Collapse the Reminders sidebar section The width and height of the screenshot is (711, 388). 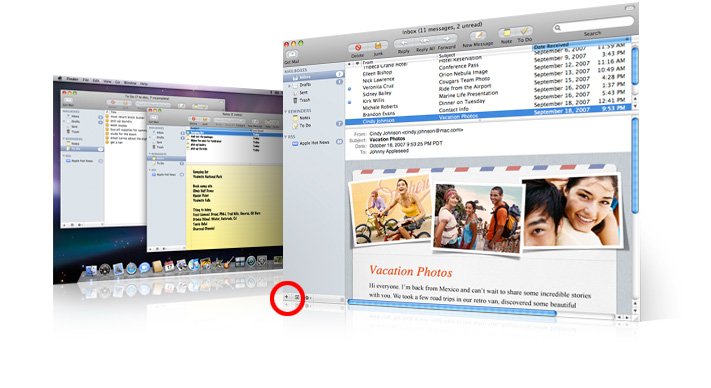286,111
